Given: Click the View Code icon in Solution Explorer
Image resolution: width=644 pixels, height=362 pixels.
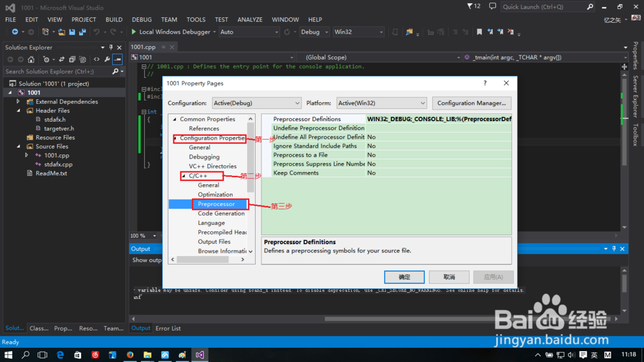Looking at the screenshot, I should tap(97, 59).
